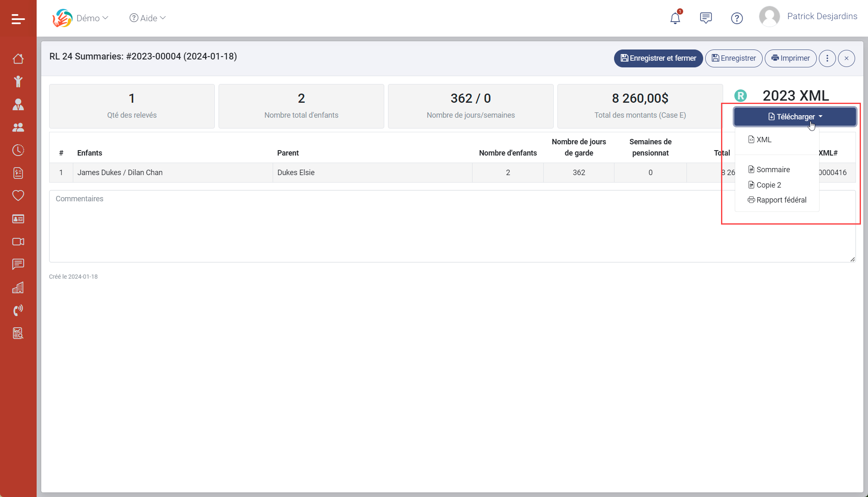
Task: Open the three-dot more options button
Action: (827, 58)
